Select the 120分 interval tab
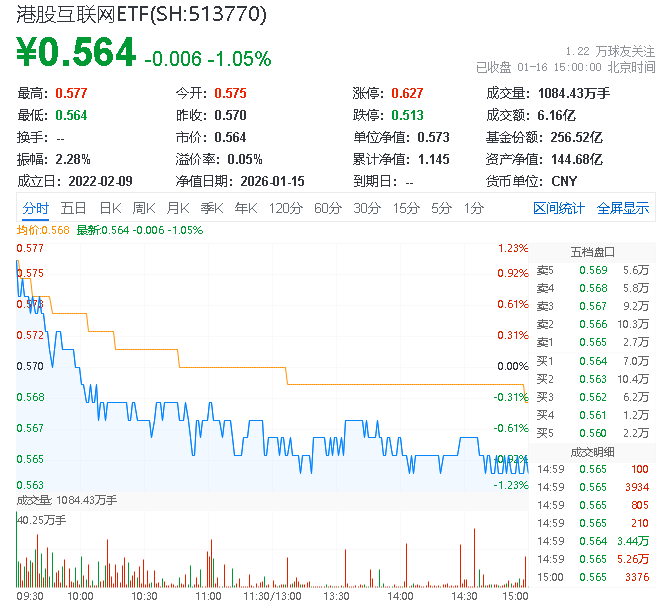Viewport: 656px width, 615px height. click(x=285, y=208)
